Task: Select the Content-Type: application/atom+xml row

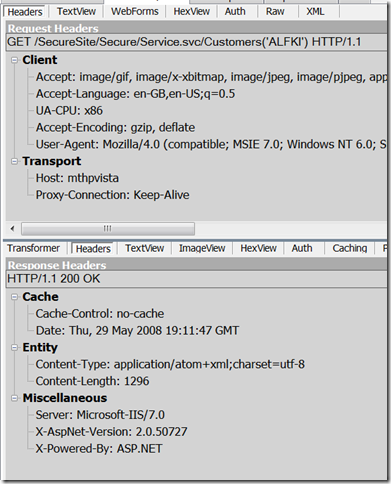Action: (170, 364)
